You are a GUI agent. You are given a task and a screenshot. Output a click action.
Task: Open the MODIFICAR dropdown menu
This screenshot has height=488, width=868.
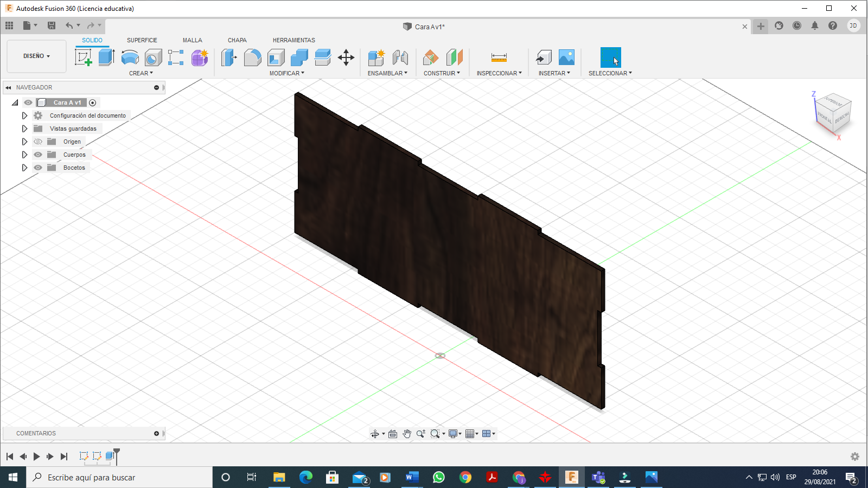click(x=287, y=73)
